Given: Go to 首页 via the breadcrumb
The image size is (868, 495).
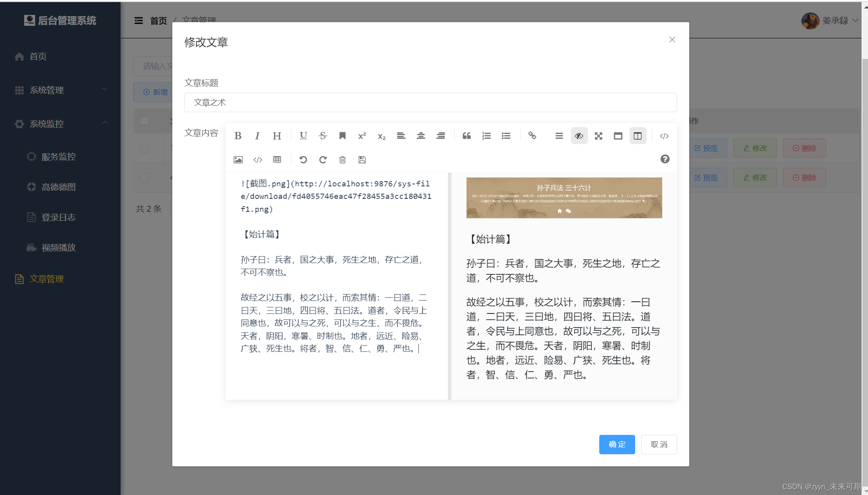Looking at the screenshot, I should tap(158, 21).
